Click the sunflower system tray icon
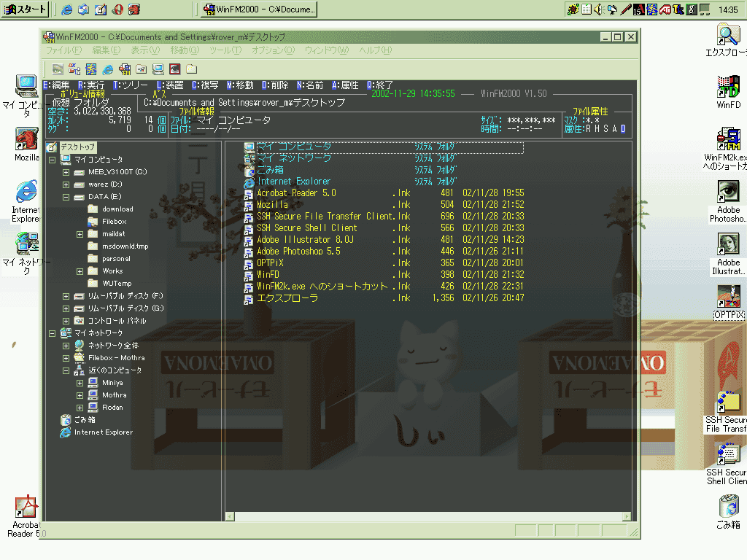This screenshot has width=747, height=560. click(x=573, y=9)
